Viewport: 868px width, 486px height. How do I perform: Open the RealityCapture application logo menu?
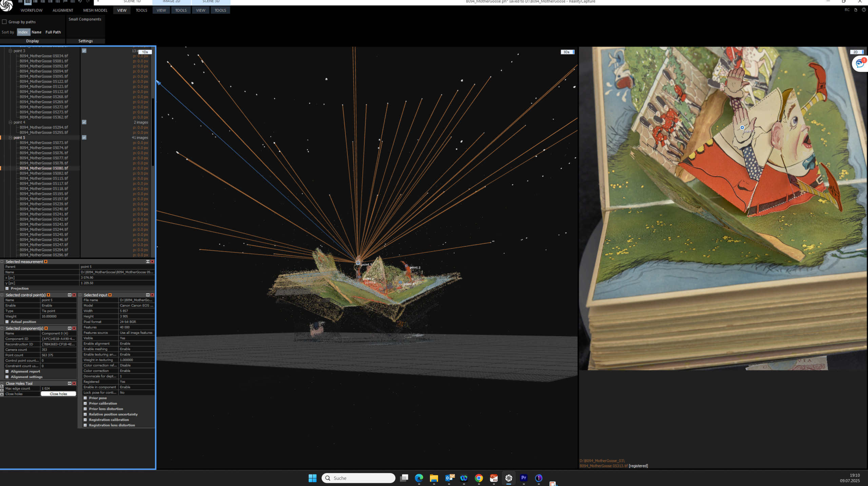(6, 5)
